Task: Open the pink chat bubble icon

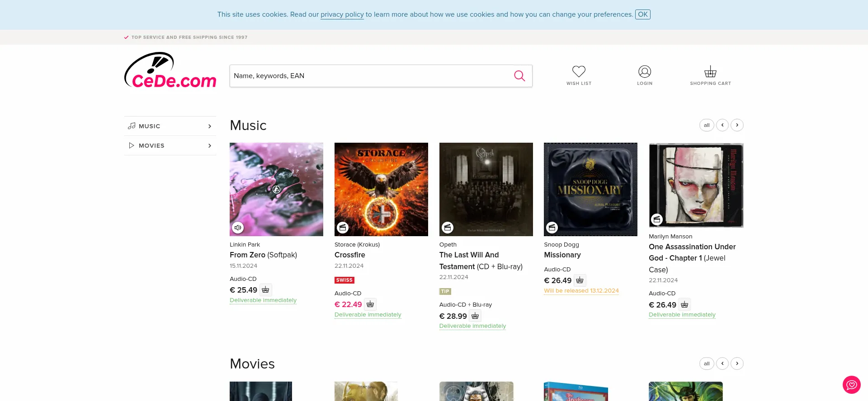Action: 851,385
